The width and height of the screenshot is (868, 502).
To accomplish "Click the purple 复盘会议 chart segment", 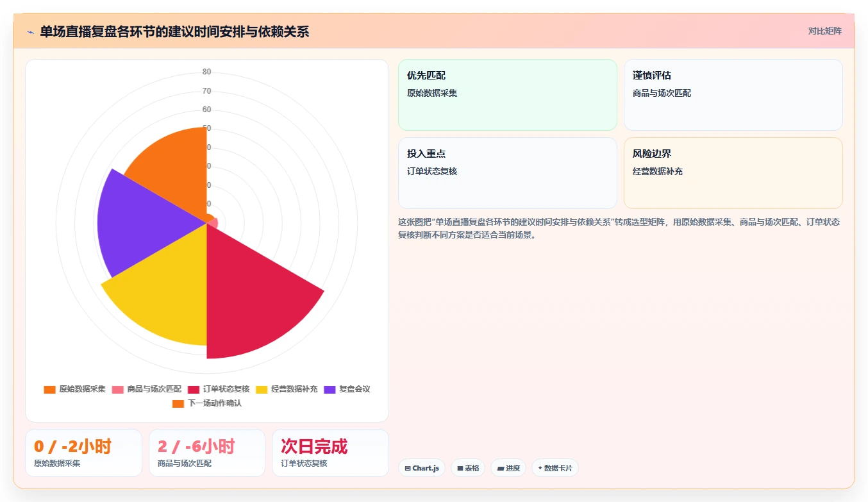I will (x=144, y=223).
